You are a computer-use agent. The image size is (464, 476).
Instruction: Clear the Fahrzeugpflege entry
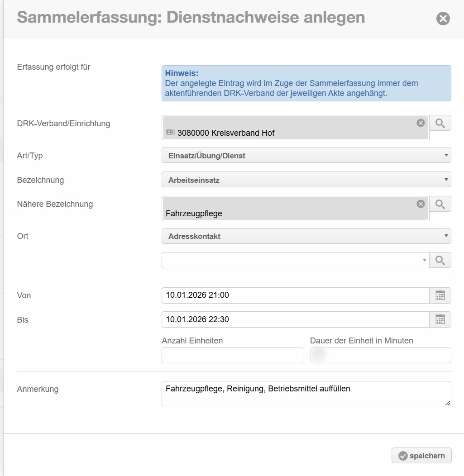click(421, 204)
